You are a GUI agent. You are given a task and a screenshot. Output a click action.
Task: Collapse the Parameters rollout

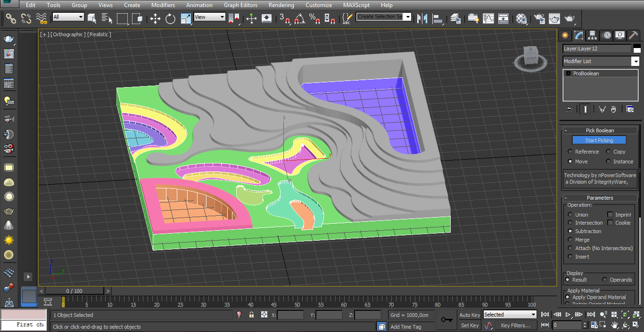[x=599, y=198]
